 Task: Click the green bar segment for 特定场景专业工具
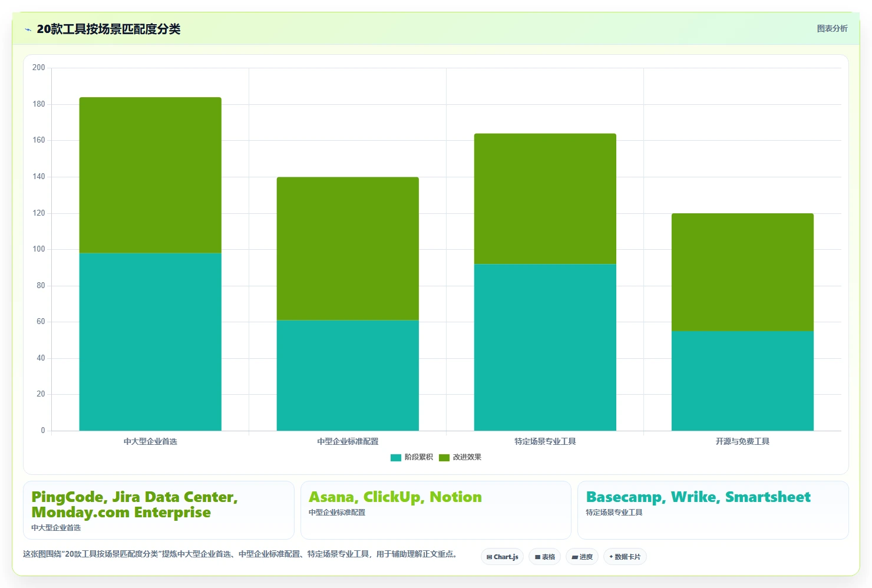coord(545,199)
